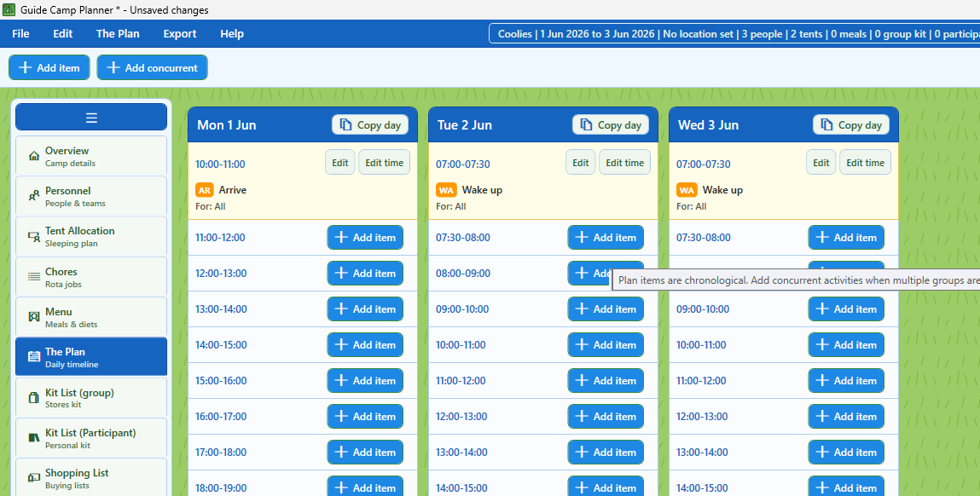This screenshot has width=980, height=496.
Task: Open Overview Camp details section
Action: coord(91,156)
